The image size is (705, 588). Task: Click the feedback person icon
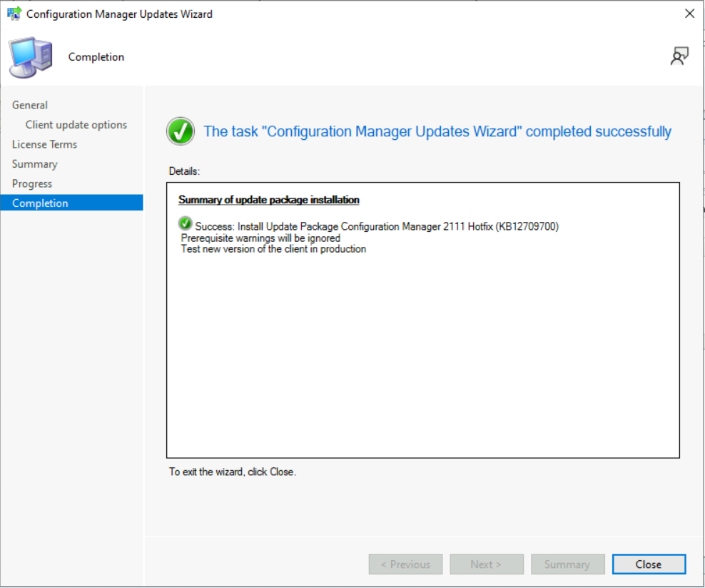click(x=679, y=56)
